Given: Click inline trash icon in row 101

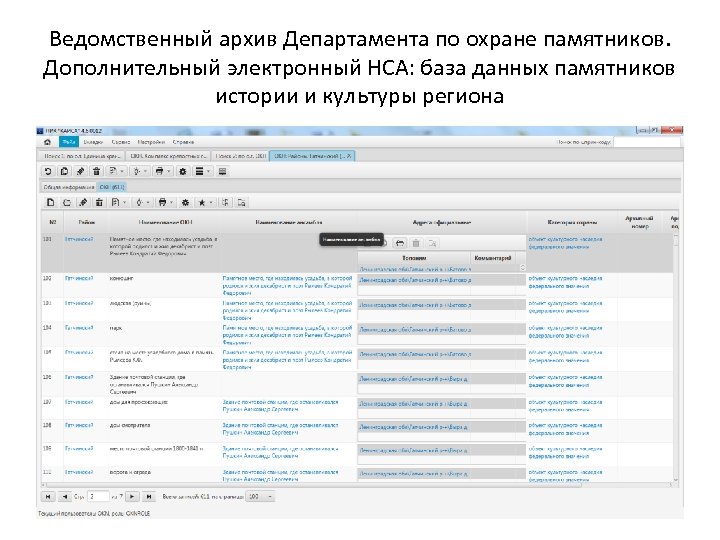Looking at the screenshot, I should 416,243.
